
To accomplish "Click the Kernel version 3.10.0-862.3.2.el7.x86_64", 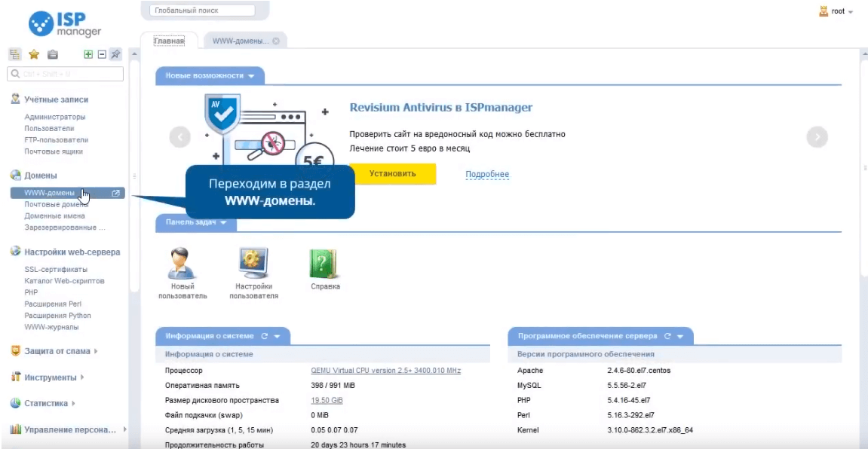I will click(650, 429).
